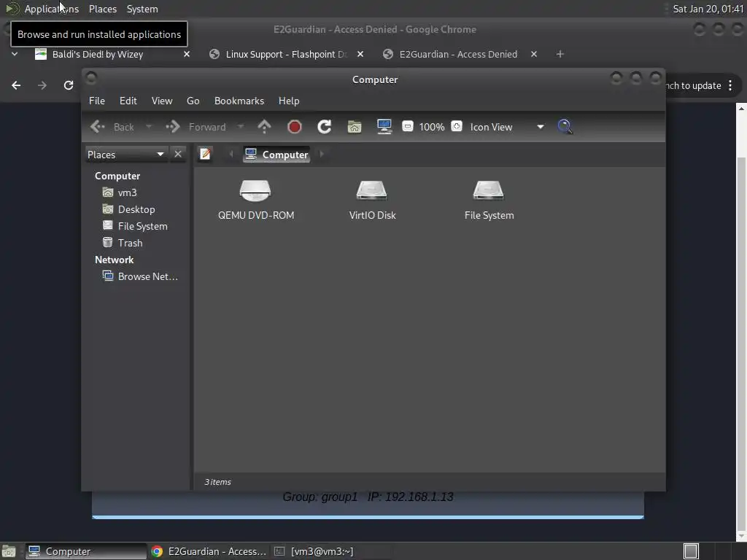Open the Home folder toolbar icon
The width and height of the screenshot is (747, 560).
(x=355, y=127)
